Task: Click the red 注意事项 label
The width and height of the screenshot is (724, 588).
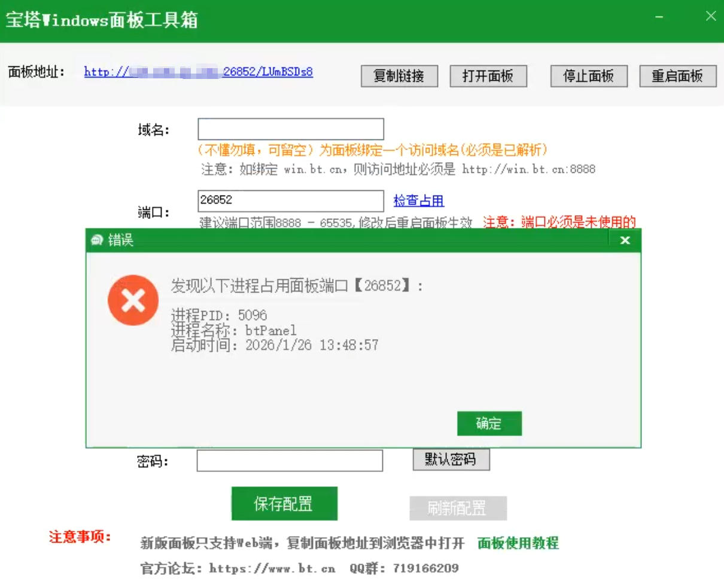Action: [x=80, y=537]
